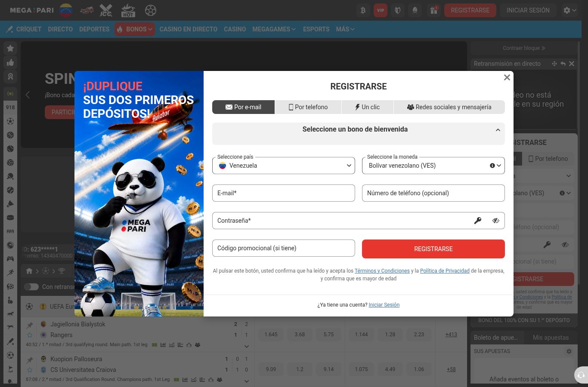Select the Un clic tab
588x387 pixels.
(x=368, y=107)
